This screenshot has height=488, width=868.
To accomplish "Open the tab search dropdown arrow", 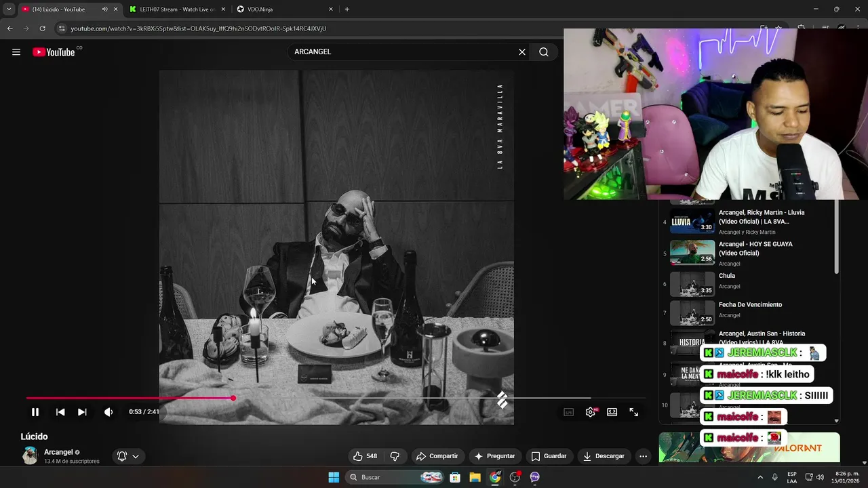I will 8,9.
